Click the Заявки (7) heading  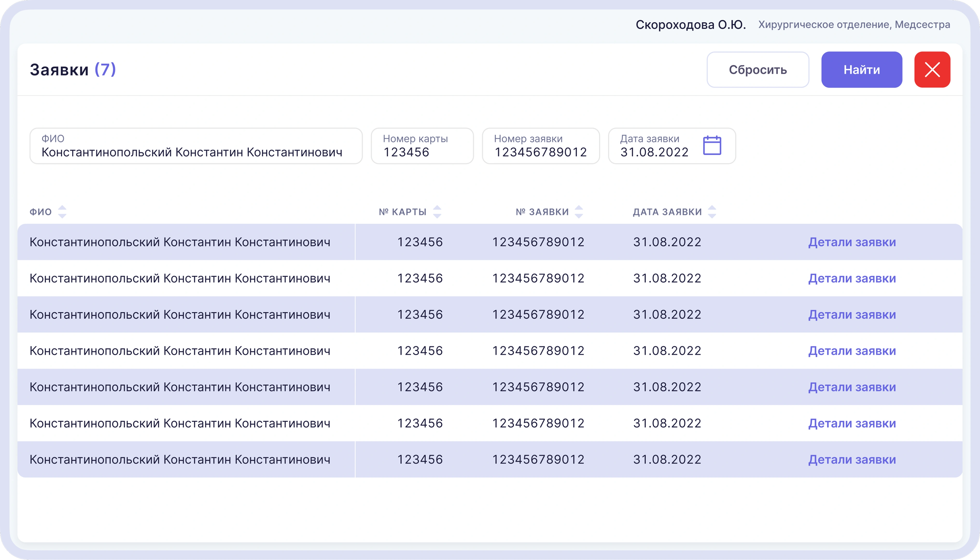click(x=73, y=70)
